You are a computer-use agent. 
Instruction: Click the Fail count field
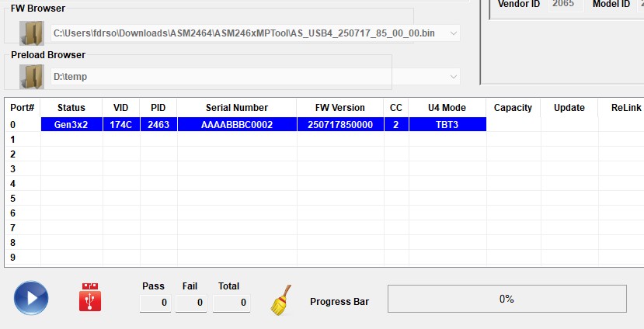coord(191,303)
